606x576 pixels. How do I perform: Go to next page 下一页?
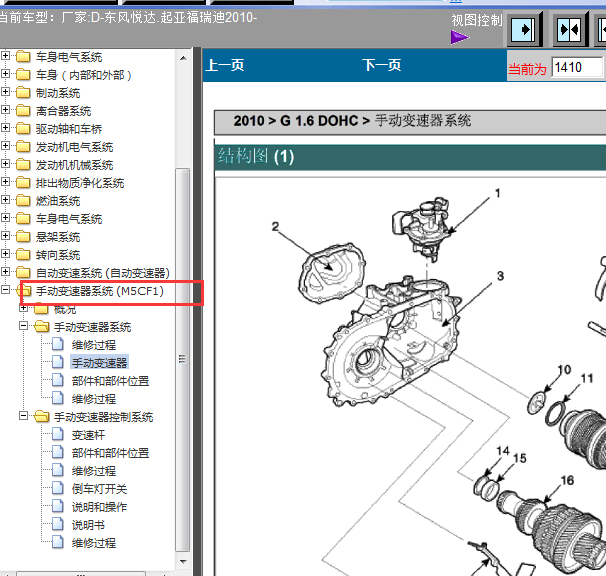coord(382,65)
